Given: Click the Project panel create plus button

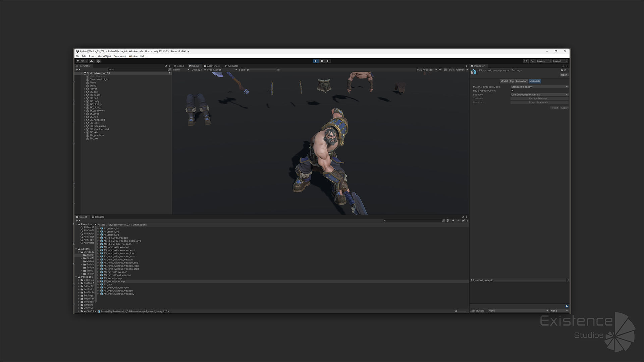Looking at the screenshot, I should click(x=77, y=221).
